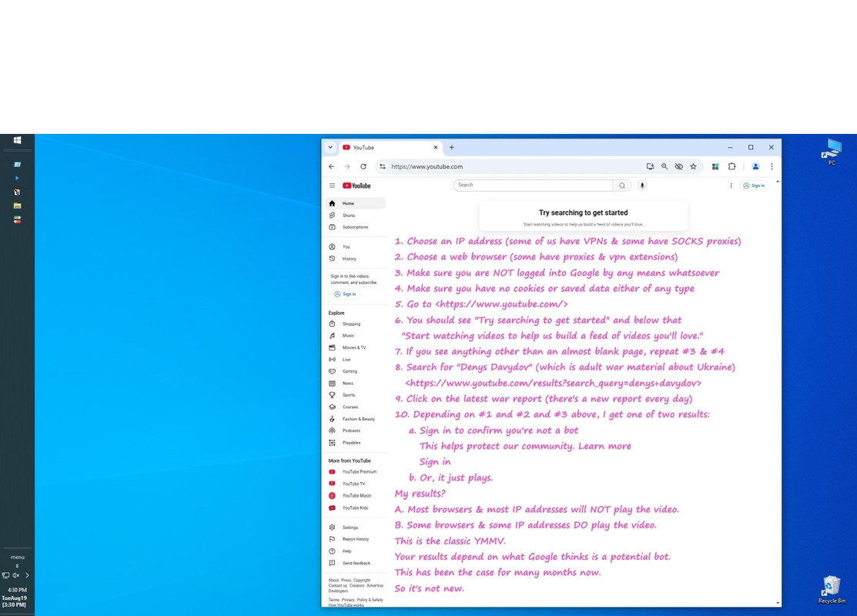Open the Recycle Bin desktop icon
The width and height of the screenshot is (857, 616).
[832, 589]
